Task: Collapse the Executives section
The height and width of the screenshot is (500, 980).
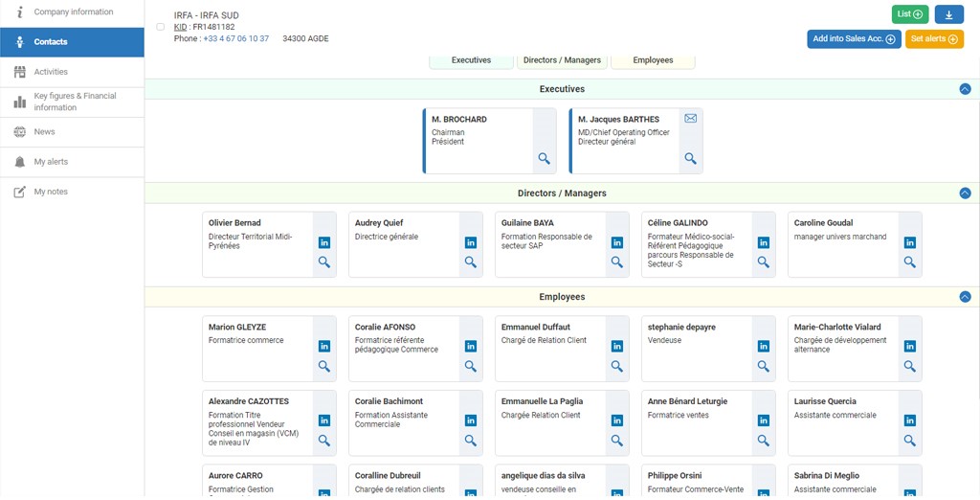Action: pos(965,89)
